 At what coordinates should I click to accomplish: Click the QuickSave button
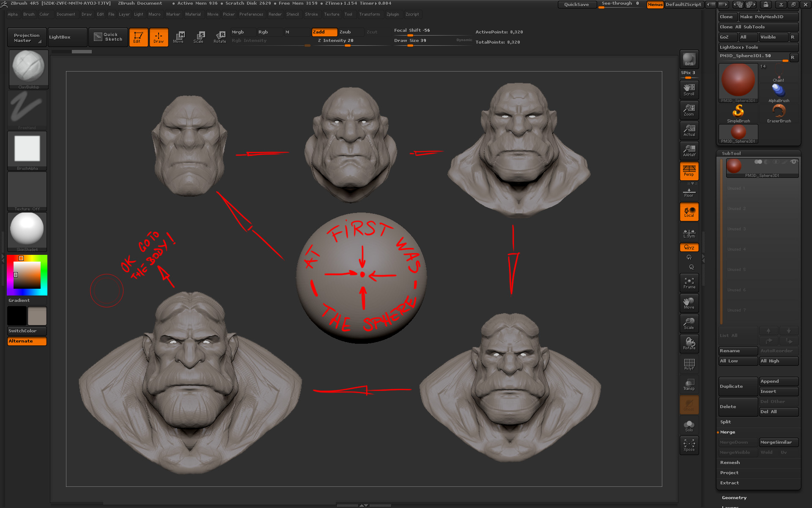[576, 5]
